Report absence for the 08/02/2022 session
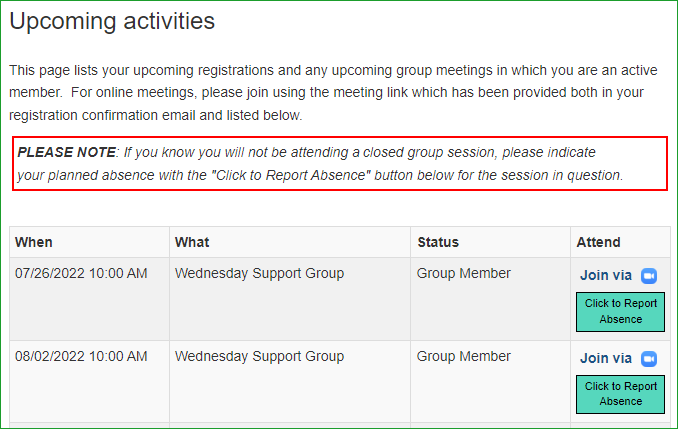678x429 pixels. tap(620, 394)
